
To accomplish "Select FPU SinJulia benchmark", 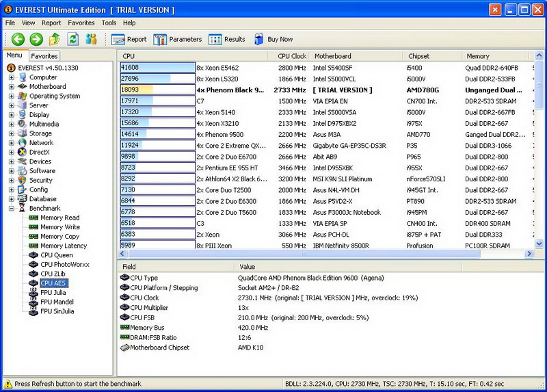I will tap(57, 311).
